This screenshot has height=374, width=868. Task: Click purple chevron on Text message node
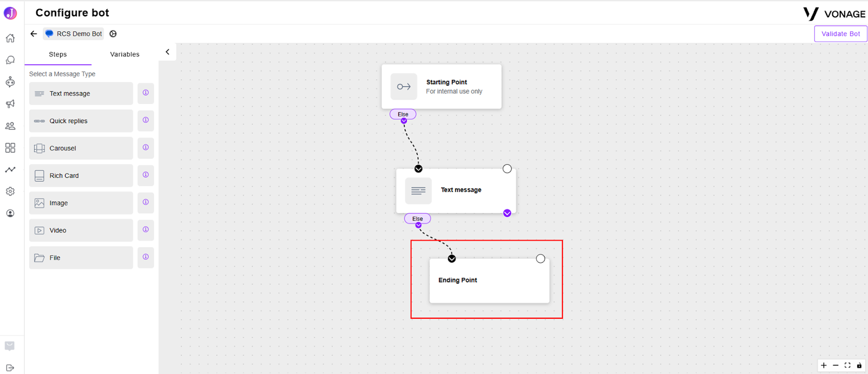tap(507, 213)
